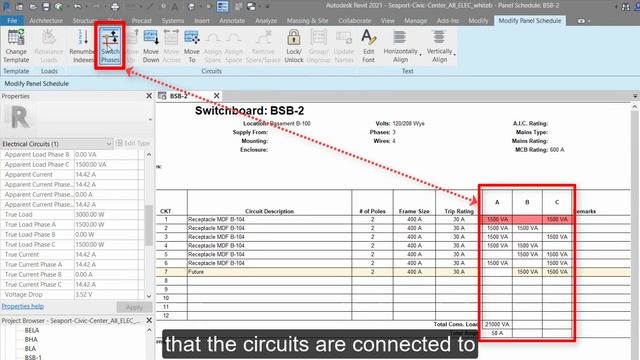Viewport: 640px width, 360px height.
Task: Click the Default 3D View icon
Action: click(x=191, y=7)
